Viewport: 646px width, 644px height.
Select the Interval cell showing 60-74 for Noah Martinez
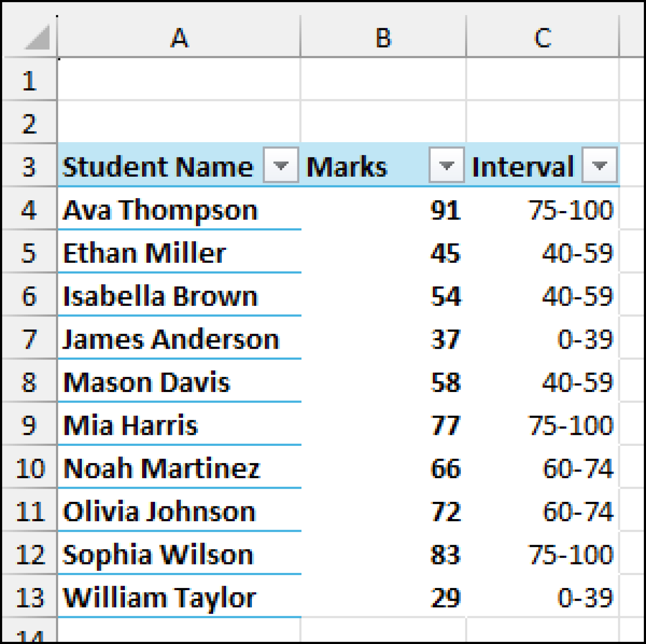(x=543, y=468)
